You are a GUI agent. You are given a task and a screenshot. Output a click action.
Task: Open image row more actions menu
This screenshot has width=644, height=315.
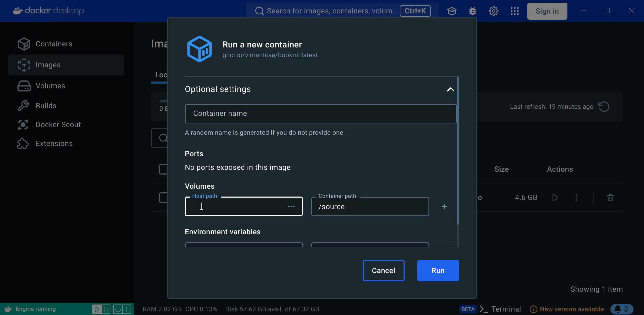[576, 198]
